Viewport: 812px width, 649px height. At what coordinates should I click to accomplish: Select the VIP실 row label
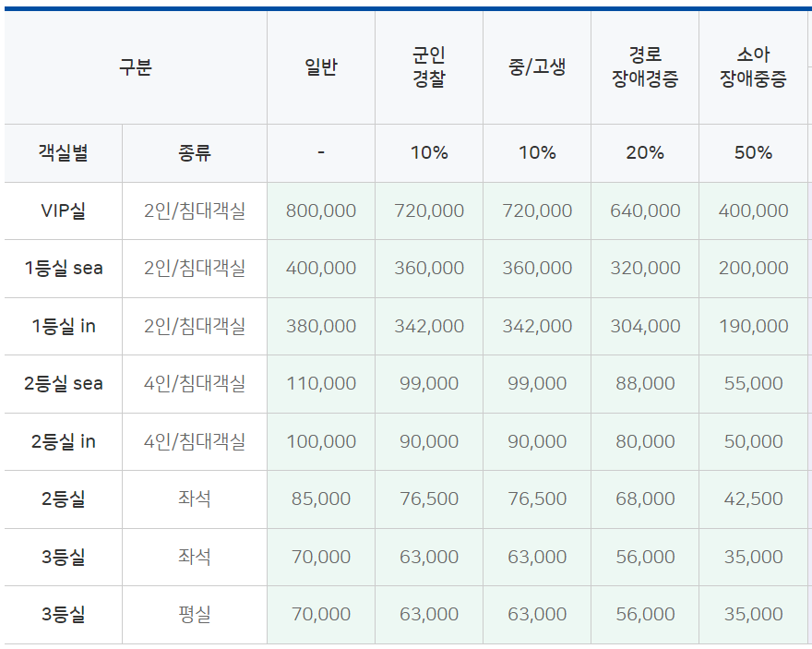tap(63, 210)
